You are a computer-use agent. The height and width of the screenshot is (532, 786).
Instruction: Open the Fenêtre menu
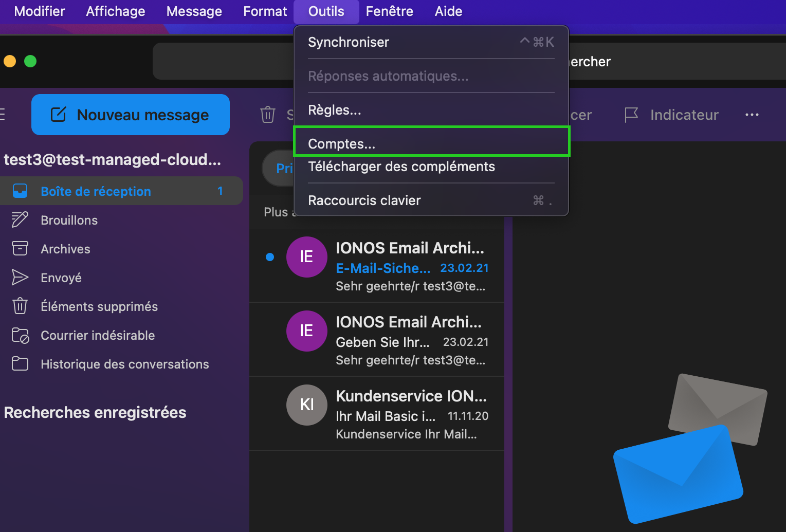click(390, 11)
